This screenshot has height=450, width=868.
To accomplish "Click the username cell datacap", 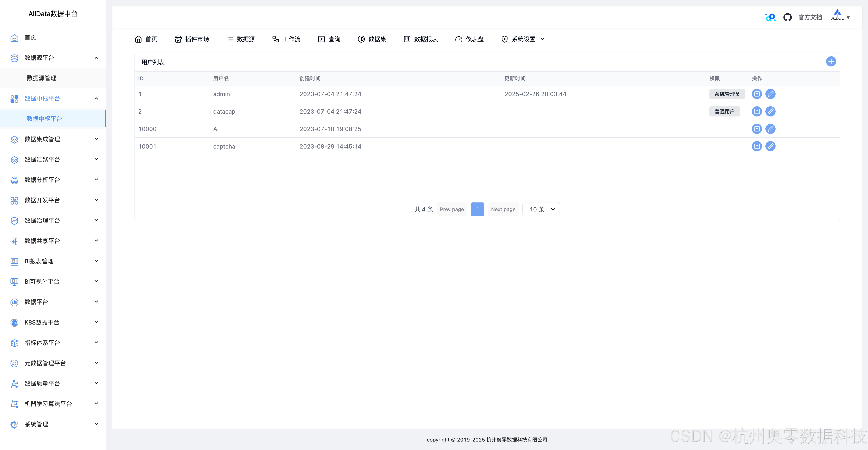I will 224,112.
